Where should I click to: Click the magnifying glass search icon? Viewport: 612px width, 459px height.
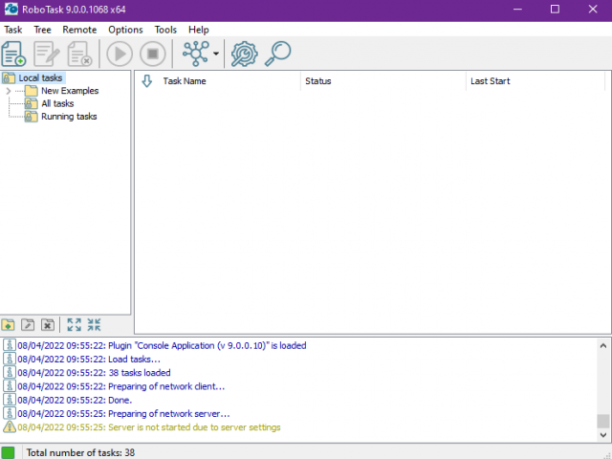[278, 53]
